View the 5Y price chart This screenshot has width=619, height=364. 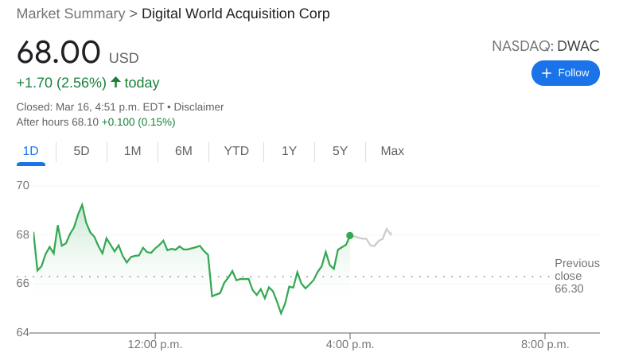[340, 151]
